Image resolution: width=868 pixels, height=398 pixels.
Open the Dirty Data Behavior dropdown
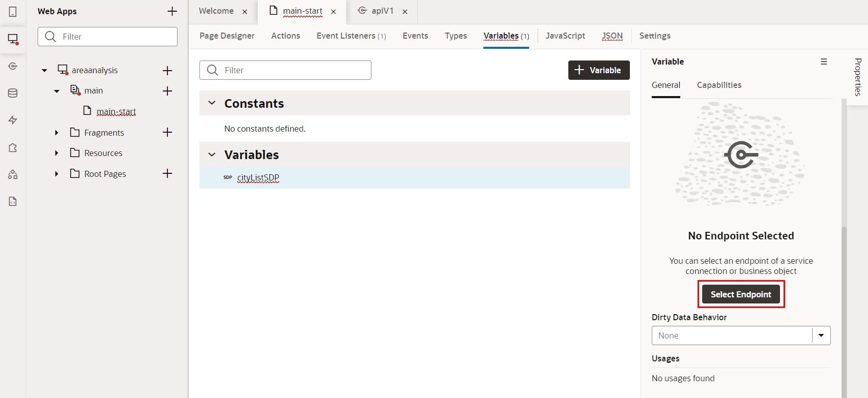click(821, 335)
